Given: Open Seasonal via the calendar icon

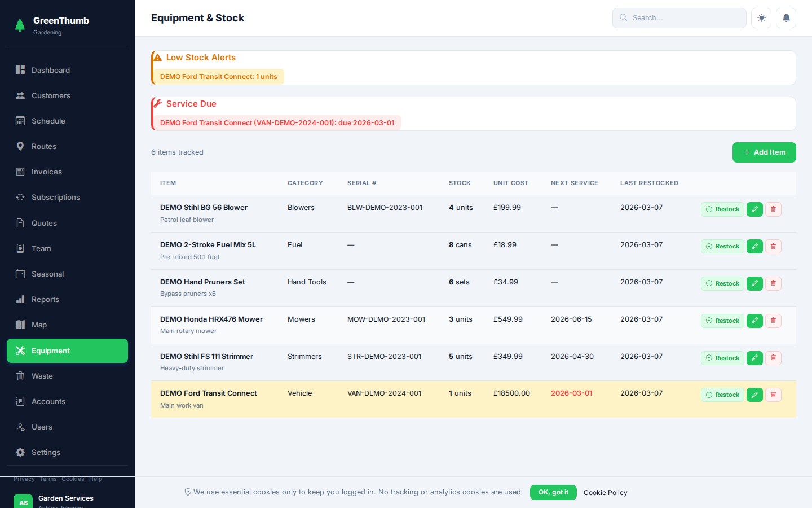Looking at the screenshot, I should [x=47, y=274].
